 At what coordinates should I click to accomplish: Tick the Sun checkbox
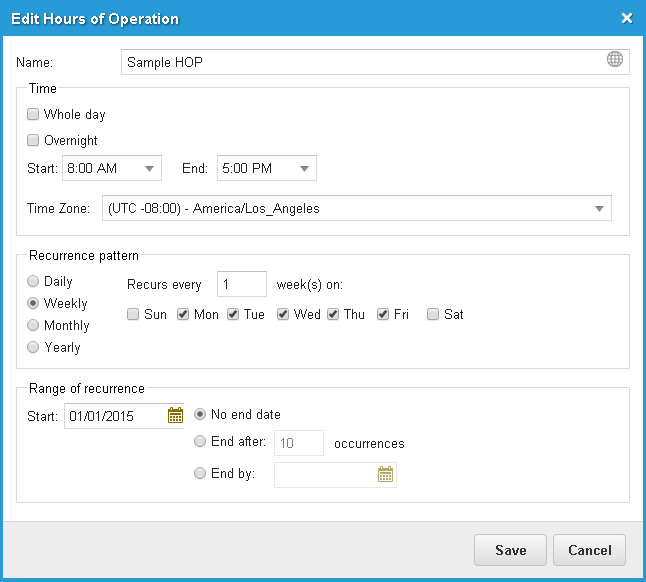[133, 314]
